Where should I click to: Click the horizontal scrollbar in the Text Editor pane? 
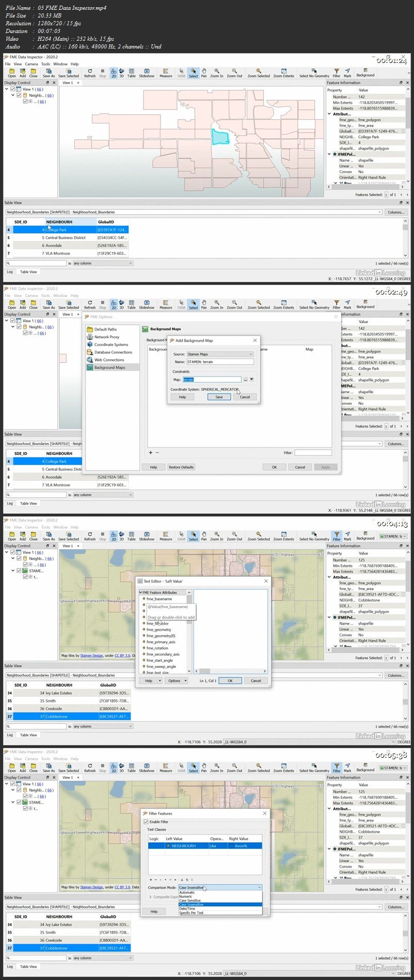[x=231, y=671]
